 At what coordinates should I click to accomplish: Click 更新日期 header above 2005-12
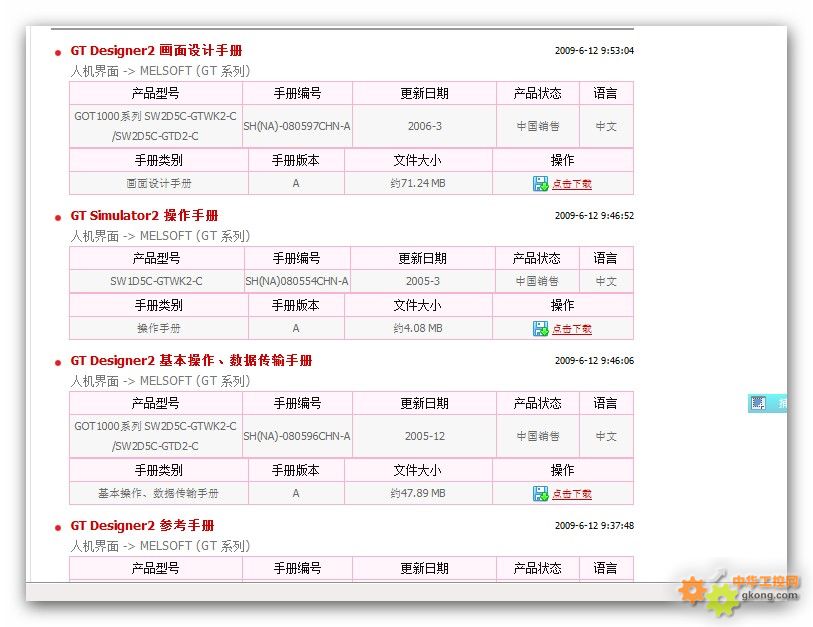[x=425, y=403]
